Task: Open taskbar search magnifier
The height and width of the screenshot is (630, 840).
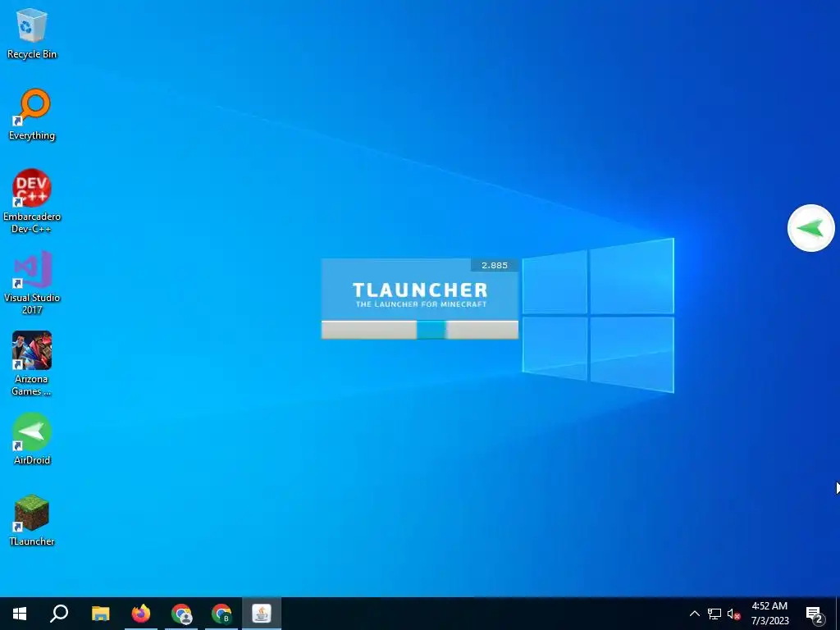Action: click(x=59, y=614)
